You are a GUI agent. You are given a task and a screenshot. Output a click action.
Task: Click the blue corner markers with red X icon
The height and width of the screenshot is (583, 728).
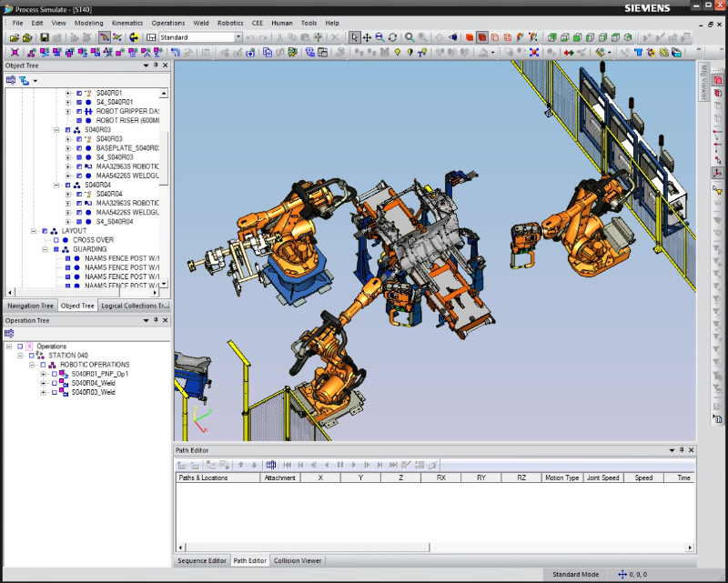(x=534, y=53)
